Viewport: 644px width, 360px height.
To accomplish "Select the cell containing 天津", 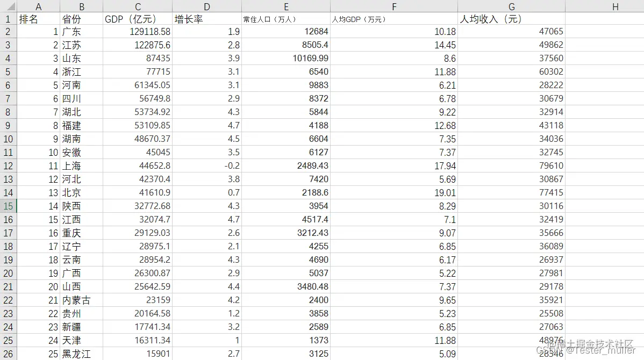I will 81,340.
